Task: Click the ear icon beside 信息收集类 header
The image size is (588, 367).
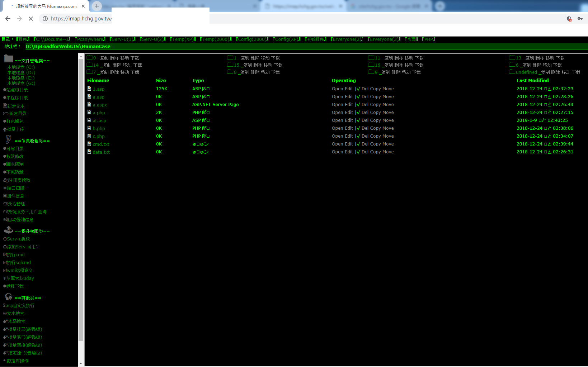Action: pyautogui.click(x=8, y=139)
